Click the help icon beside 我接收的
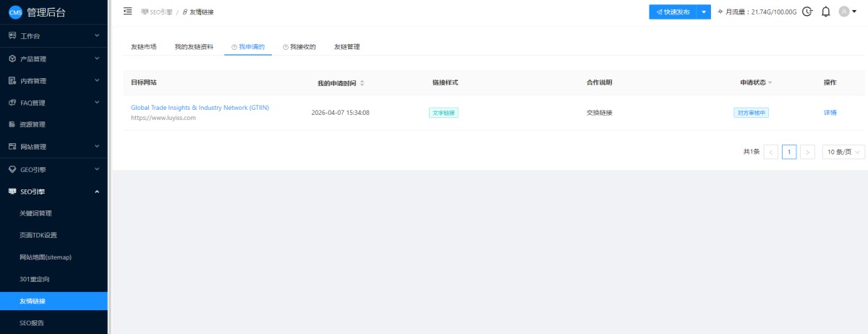868x334 pixels. click(x=286, y=47)
